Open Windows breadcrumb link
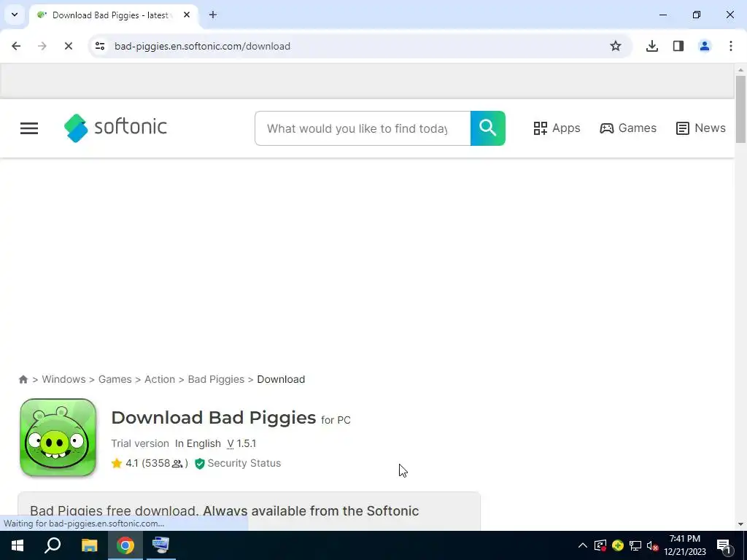747x560 pixels. pyautogui.click(x=64, y=379)
